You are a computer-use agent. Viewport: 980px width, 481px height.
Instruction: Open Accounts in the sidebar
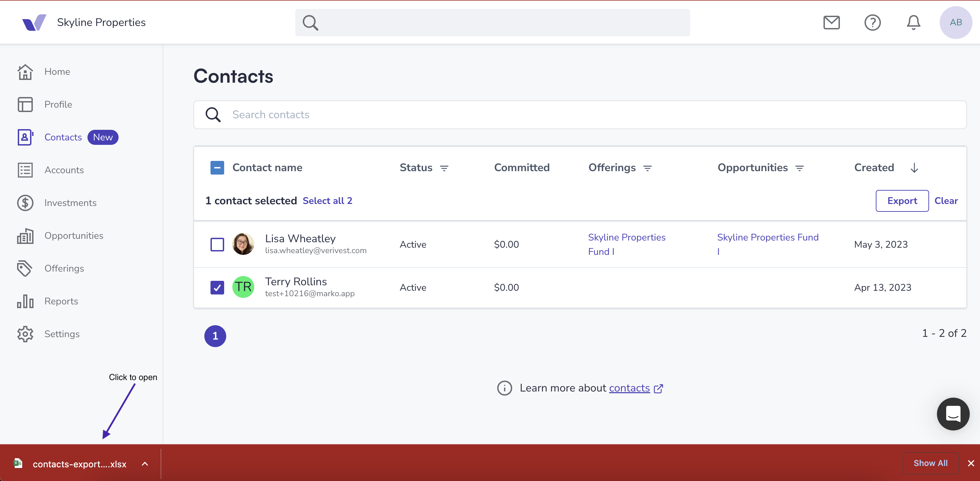coord(64,170)
